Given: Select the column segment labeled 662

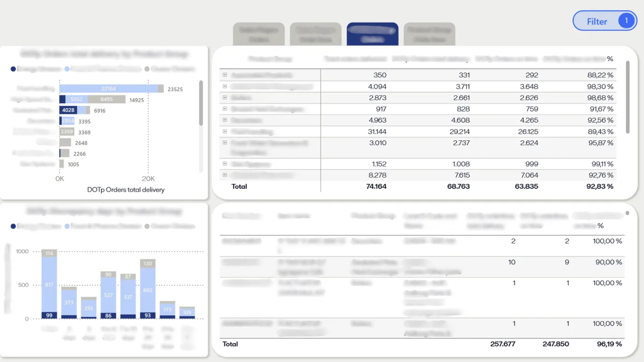Looking at the screenshot, I should (x=148, y=290).
